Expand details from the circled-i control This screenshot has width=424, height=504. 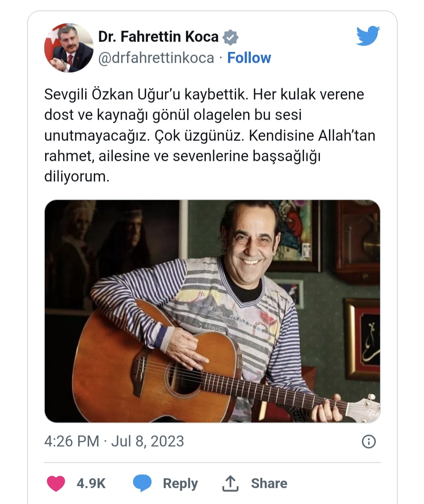pyautogui.click(x=369, y=441)
